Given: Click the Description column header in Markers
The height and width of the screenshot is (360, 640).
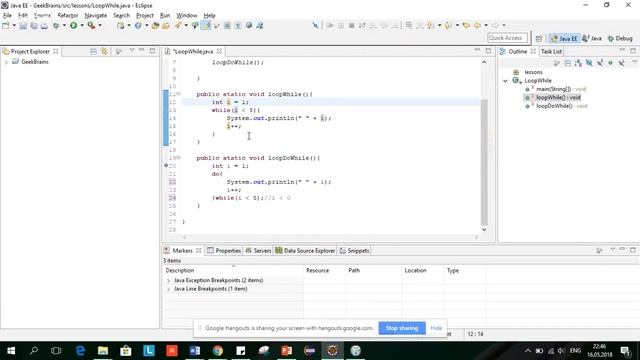Looking at the screenshot, I should pos(233,270).
